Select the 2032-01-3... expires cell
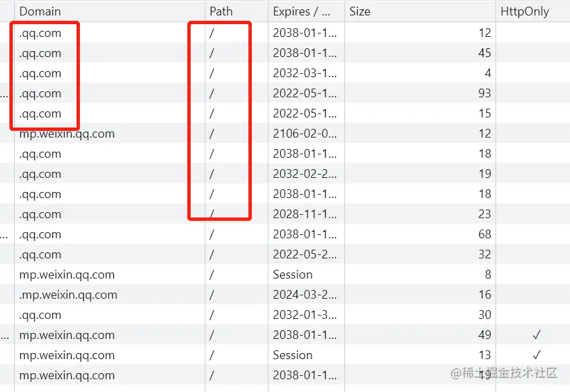Screen dimensions: 570x392 click(x=305, y=315)
